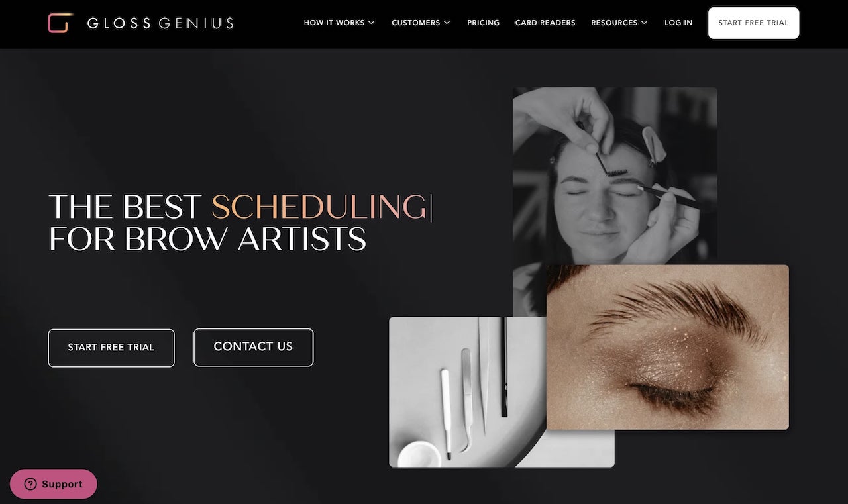Open the pink Support chat widget

tap(54, 484)
